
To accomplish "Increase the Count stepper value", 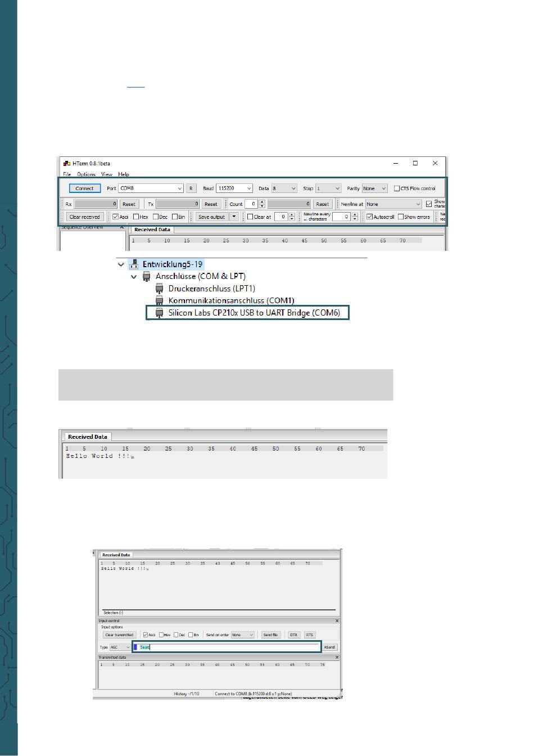I will click(262, 202).
